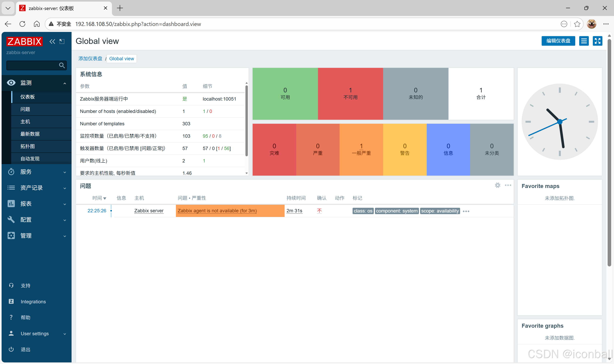614x364 pixels.
Task: Click the search magnifier icon in sidebar
Action: 62,65
